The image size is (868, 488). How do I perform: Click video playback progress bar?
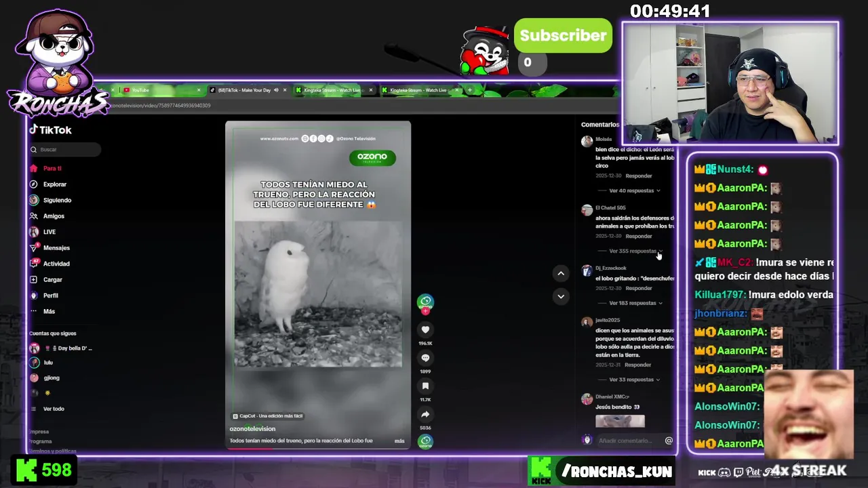[318, 449]
